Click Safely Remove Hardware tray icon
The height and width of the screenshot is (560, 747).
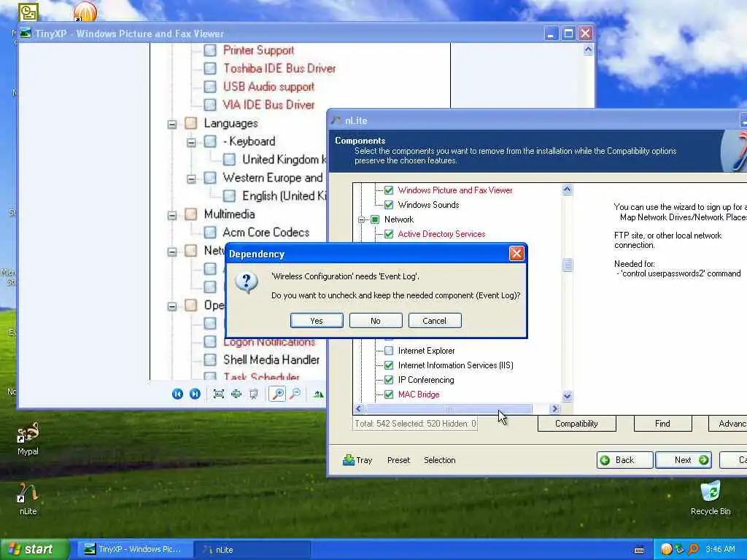point(679,550)
